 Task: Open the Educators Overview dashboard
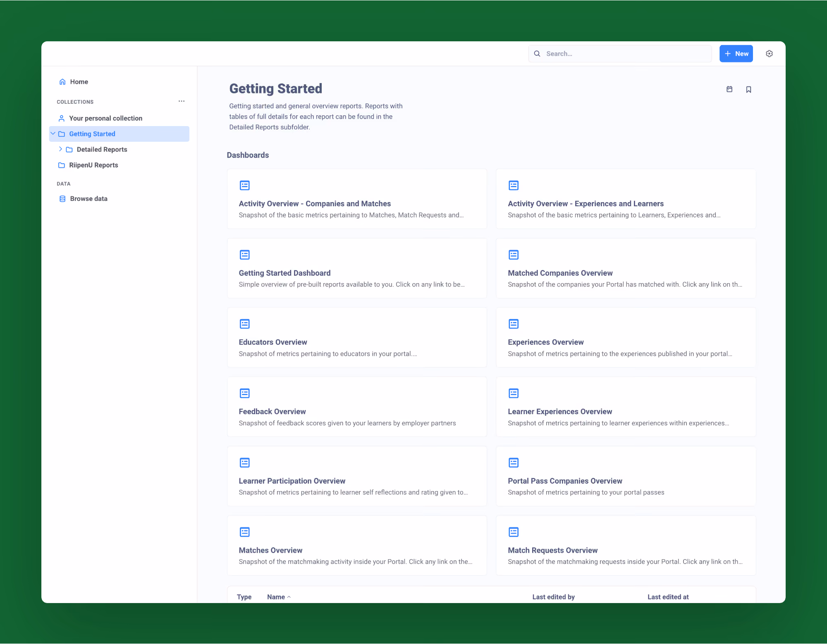point(357,337)
